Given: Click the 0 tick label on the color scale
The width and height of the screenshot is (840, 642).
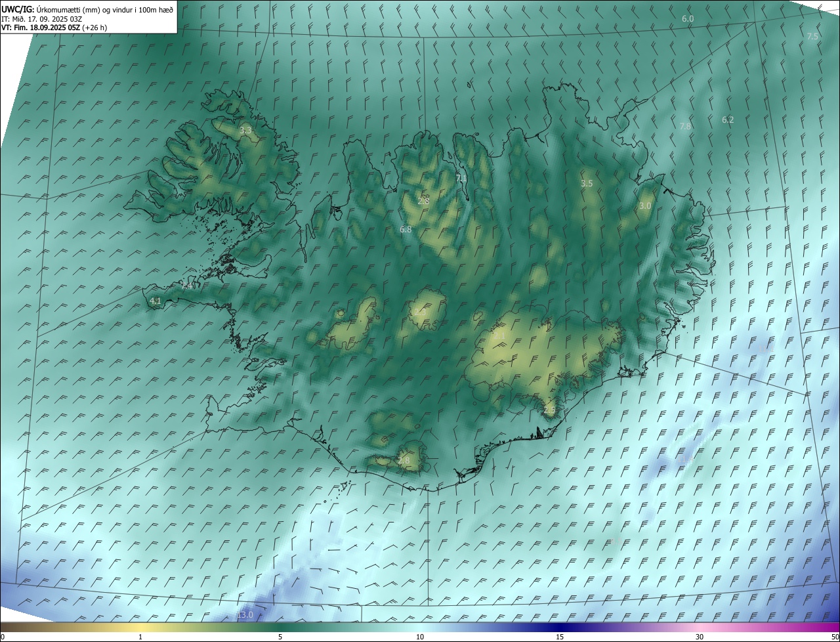Looking at the screenshot, I should (3, 637).
